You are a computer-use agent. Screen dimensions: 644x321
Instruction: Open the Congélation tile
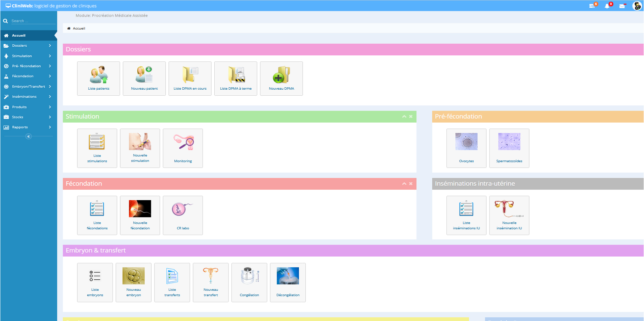pyautogui.click(x=249, y=282)
